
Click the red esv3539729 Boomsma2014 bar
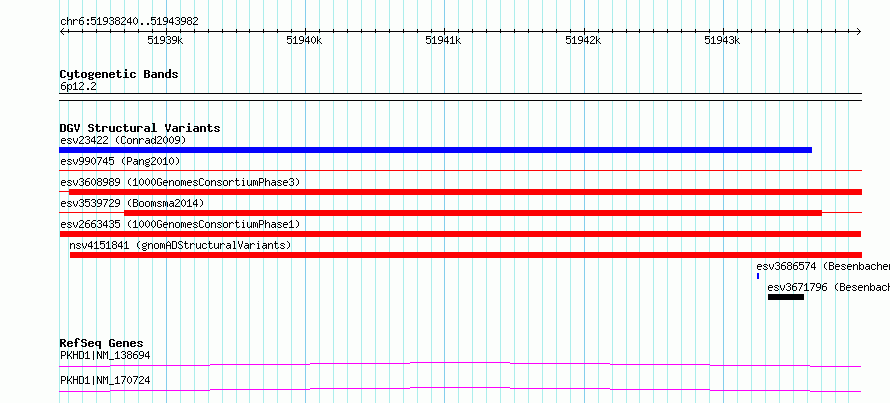473,213
